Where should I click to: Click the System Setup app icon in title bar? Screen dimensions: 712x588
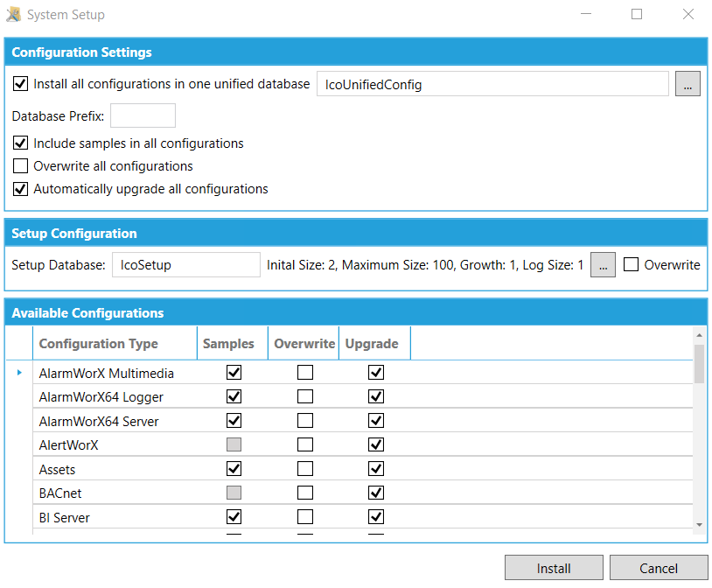(x=13, y=15)
